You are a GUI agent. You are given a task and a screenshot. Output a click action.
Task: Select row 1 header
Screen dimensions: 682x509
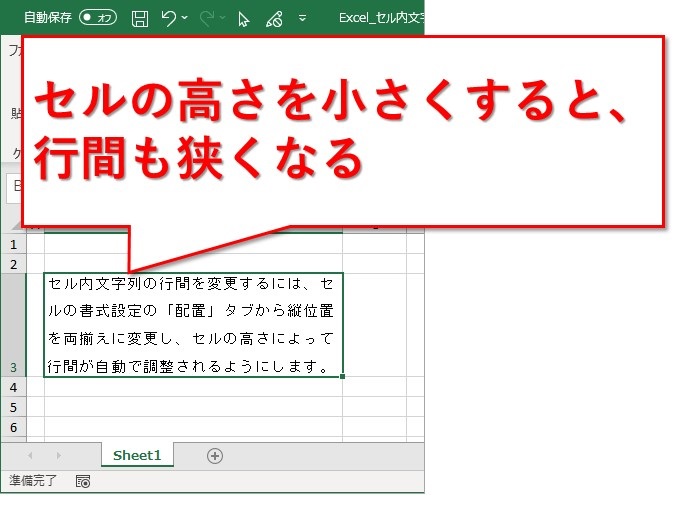(x=13, y=244)
